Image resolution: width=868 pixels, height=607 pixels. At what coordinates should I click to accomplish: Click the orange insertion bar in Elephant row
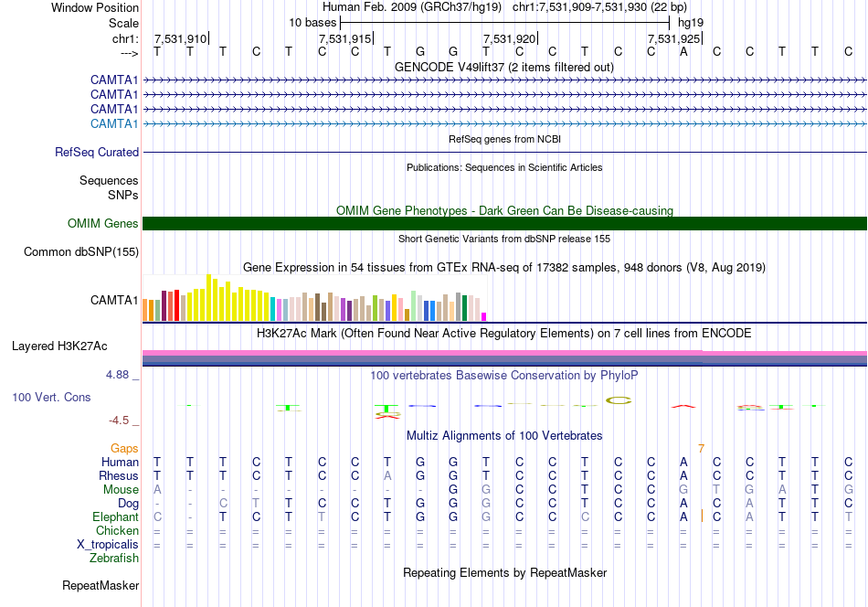coord(702,516)
